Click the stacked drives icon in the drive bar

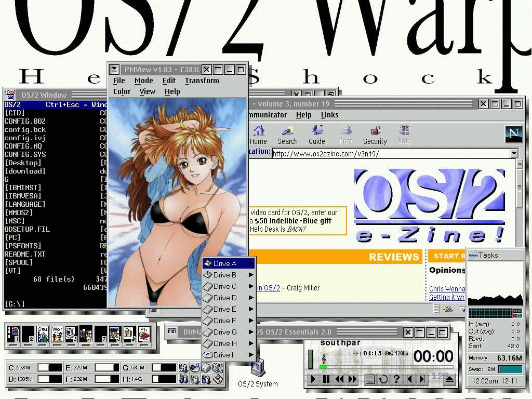206,367
